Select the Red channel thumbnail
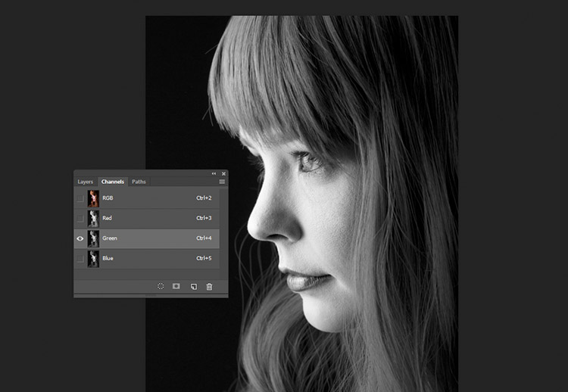The image size is (568, 392). [x=93, y=218]
